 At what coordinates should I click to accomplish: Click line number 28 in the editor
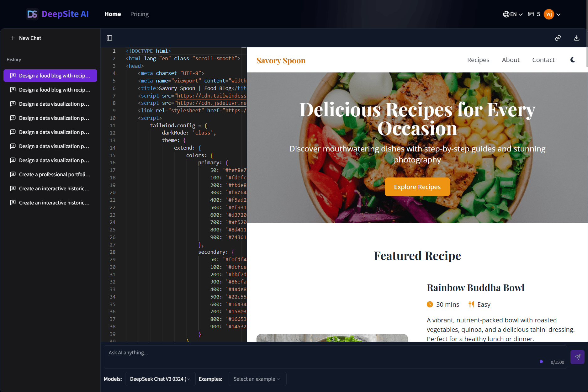[x=113, y=252]
